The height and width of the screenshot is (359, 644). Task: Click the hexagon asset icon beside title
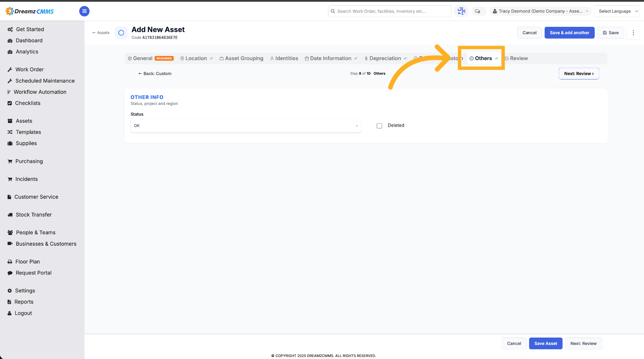[x=121, y=33]
